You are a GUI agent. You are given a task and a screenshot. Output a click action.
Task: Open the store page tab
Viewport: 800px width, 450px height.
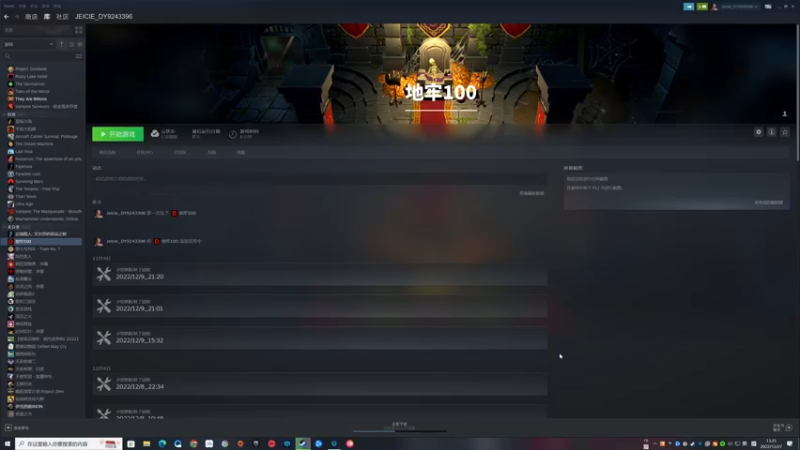point(107,153)
